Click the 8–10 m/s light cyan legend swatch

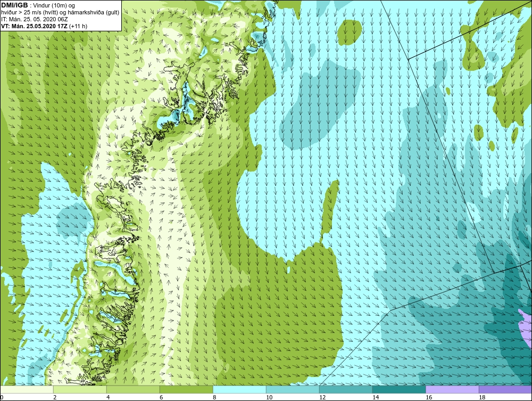239,389
